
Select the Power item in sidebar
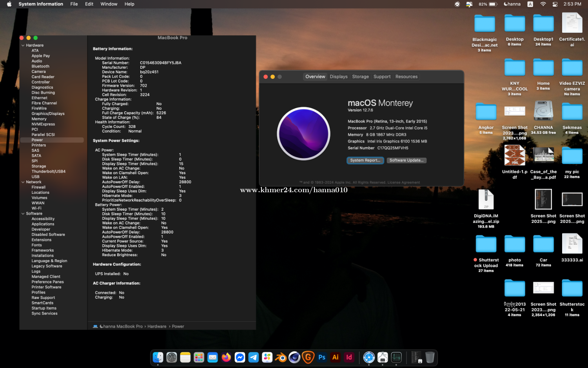(x=52, y=140)
